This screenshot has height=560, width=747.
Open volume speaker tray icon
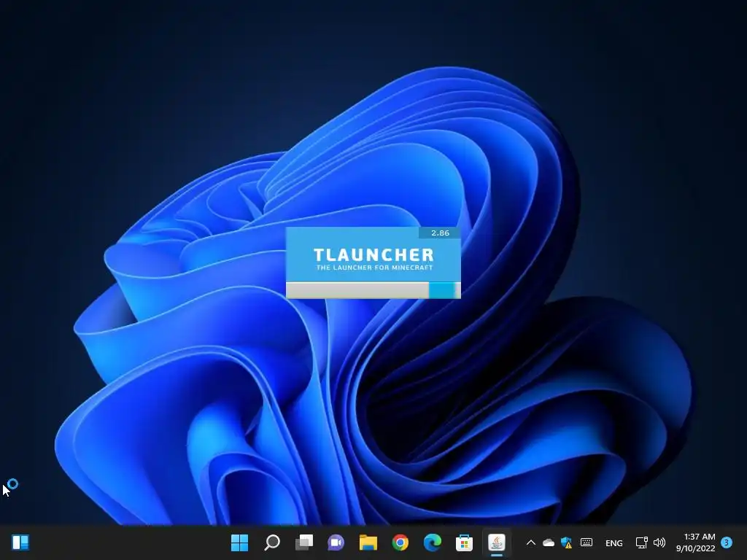pos(659,542)
